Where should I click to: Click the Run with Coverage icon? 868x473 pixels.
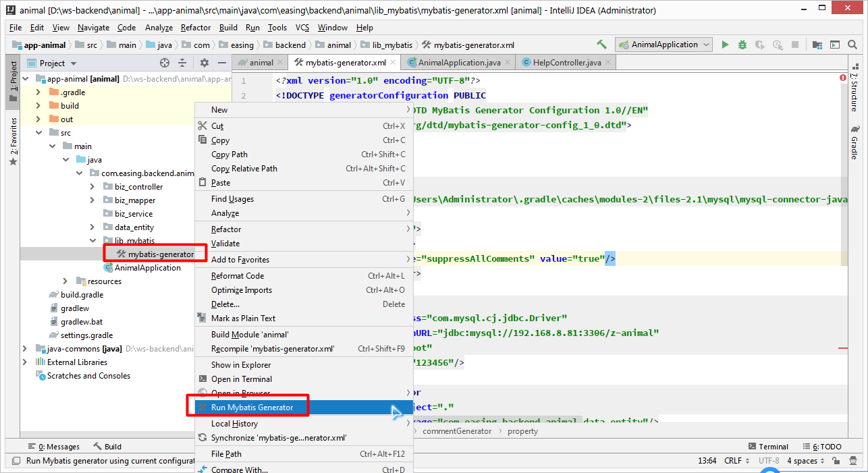pyautogui.click(x=760, y=45)
